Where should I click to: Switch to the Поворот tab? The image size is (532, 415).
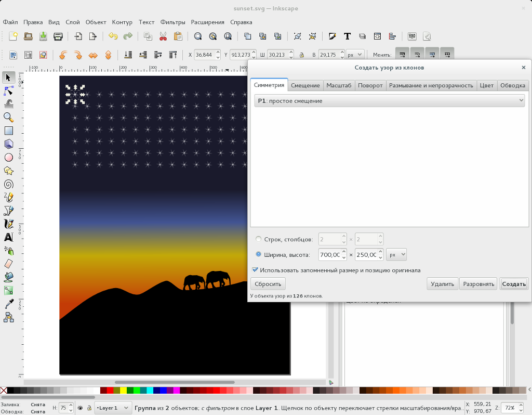pos(370,85)
